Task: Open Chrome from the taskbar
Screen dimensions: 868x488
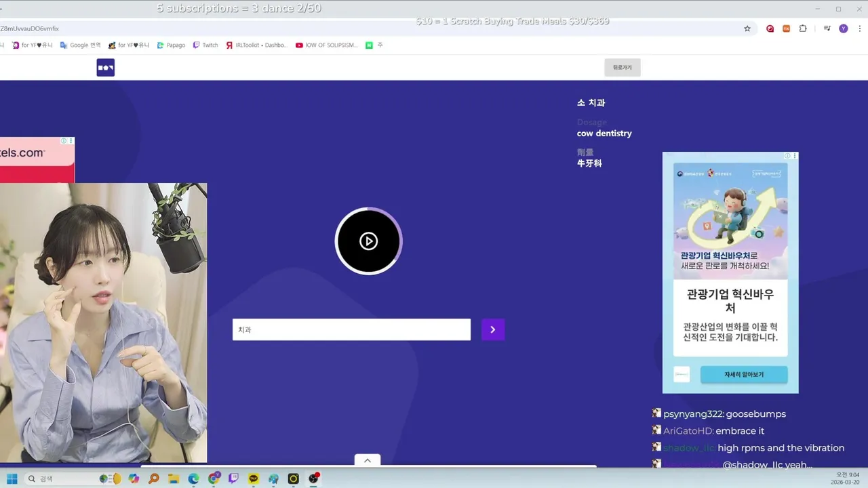Action: 214,479
